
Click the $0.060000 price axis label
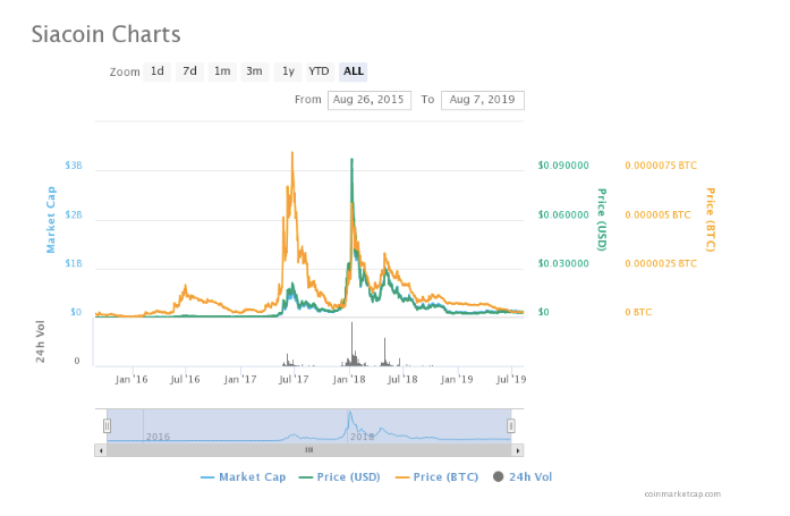(563, 215)
